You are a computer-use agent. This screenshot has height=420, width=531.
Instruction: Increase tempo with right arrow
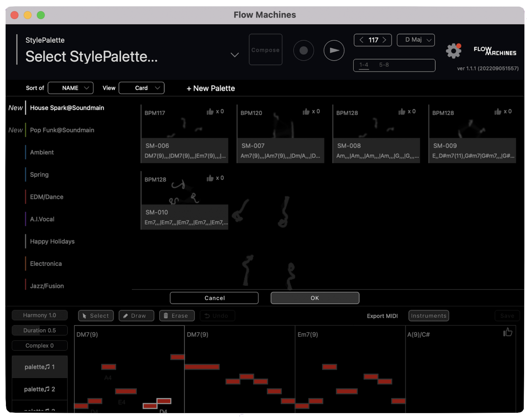point(384,40)
